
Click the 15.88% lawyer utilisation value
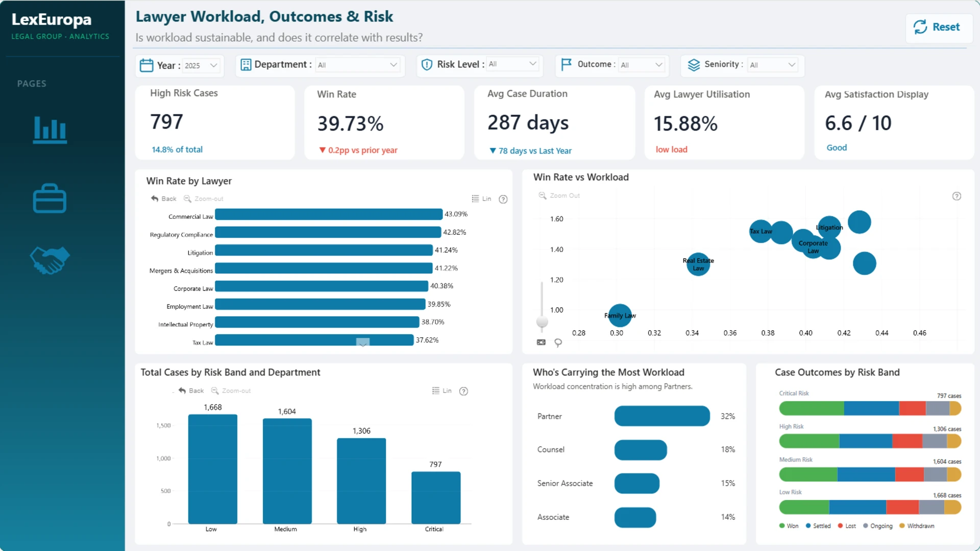point(685,123)
